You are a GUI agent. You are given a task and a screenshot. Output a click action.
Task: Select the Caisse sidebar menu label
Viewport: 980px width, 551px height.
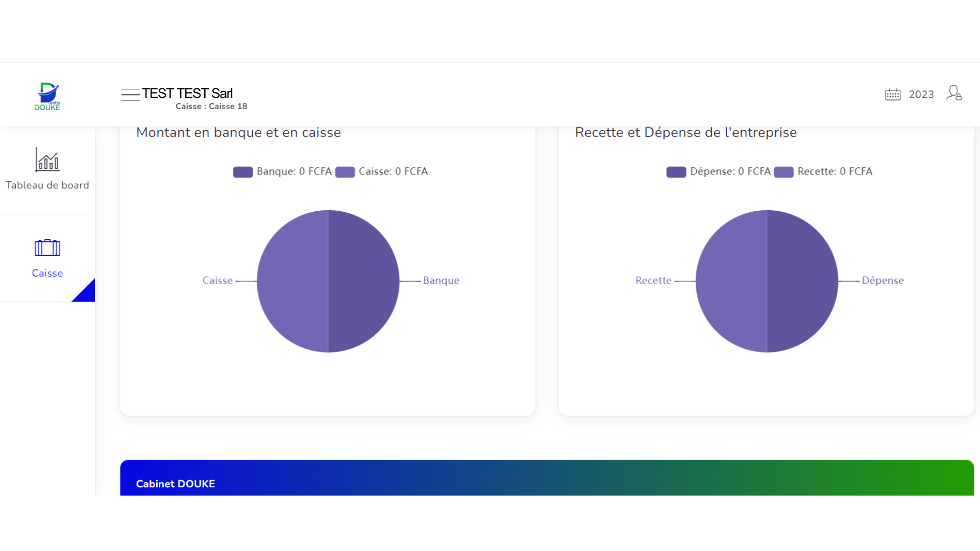pos(47,273)
